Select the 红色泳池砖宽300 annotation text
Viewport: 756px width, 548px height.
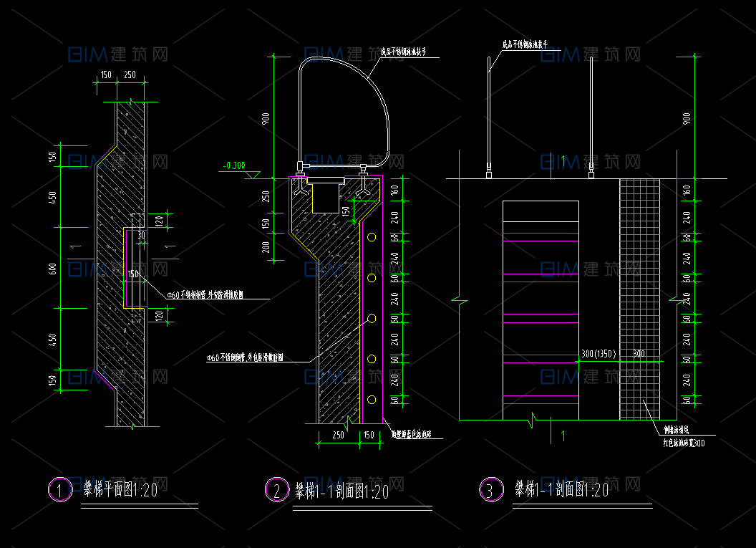(684, 443)
